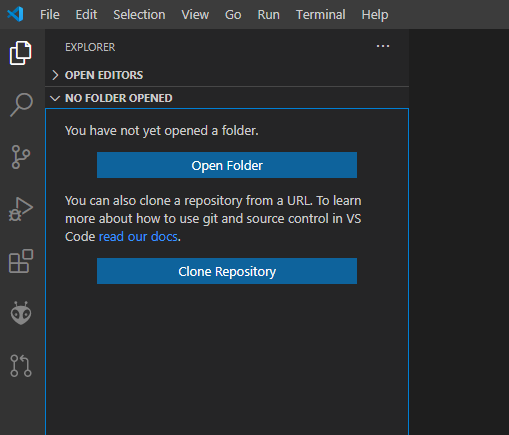Open the Explorer view in activity bar
Image resolution: width=509 pixels, height=435 pixels.
[21, 53]
